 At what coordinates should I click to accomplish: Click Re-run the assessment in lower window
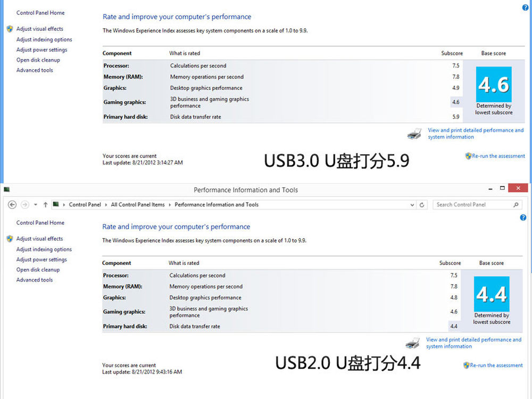click(x=496, y=365)
